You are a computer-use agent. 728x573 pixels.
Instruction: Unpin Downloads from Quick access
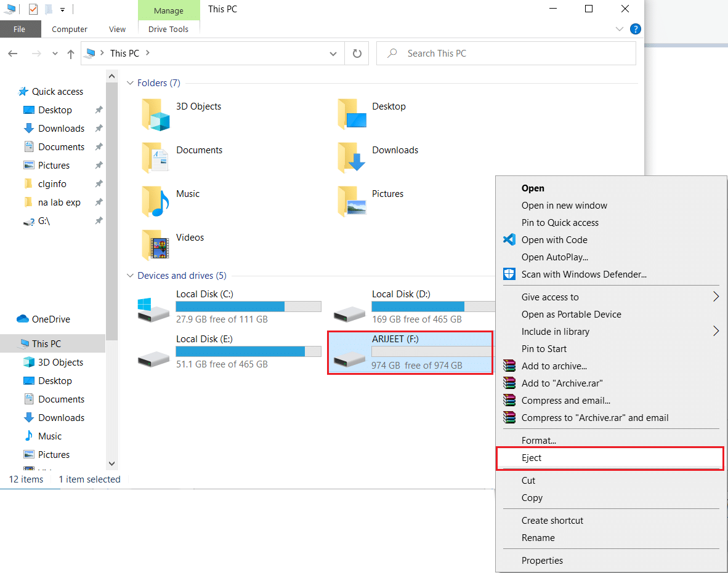tap(98, 128)
